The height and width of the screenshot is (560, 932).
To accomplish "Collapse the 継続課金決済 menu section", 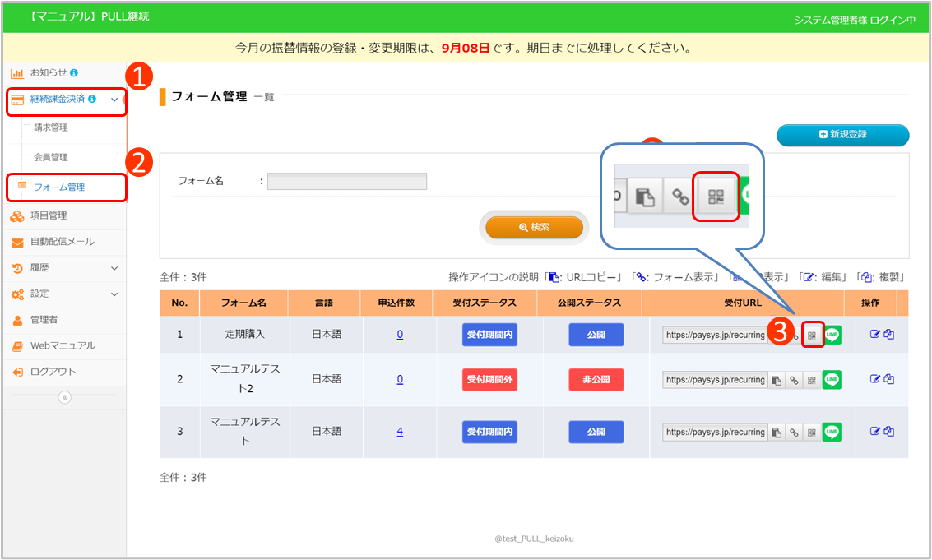I will click(x=114, y=100).
